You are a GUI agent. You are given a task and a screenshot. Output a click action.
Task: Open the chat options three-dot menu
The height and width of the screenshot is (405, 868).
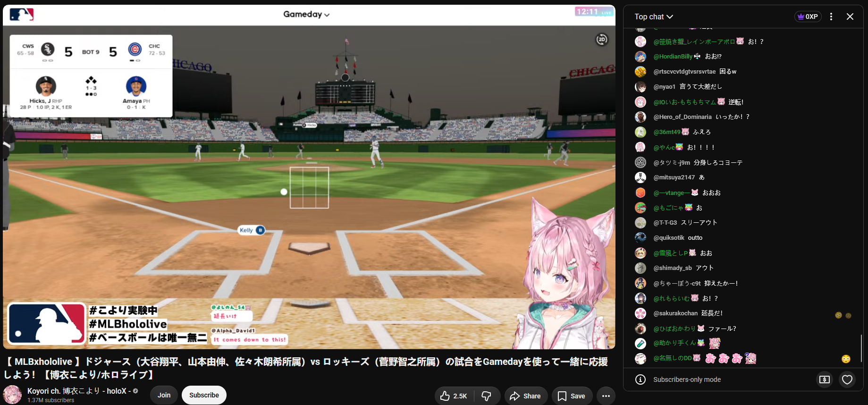[x=831, y=17]
